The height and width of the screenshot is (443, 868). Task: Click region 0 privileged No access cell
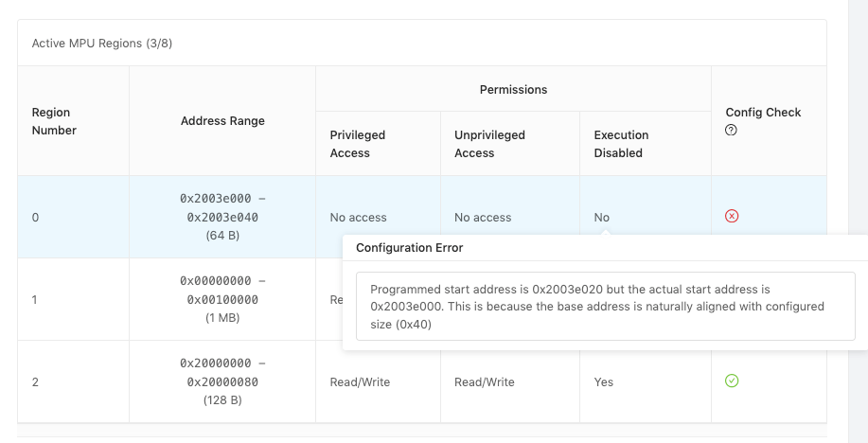358,218
